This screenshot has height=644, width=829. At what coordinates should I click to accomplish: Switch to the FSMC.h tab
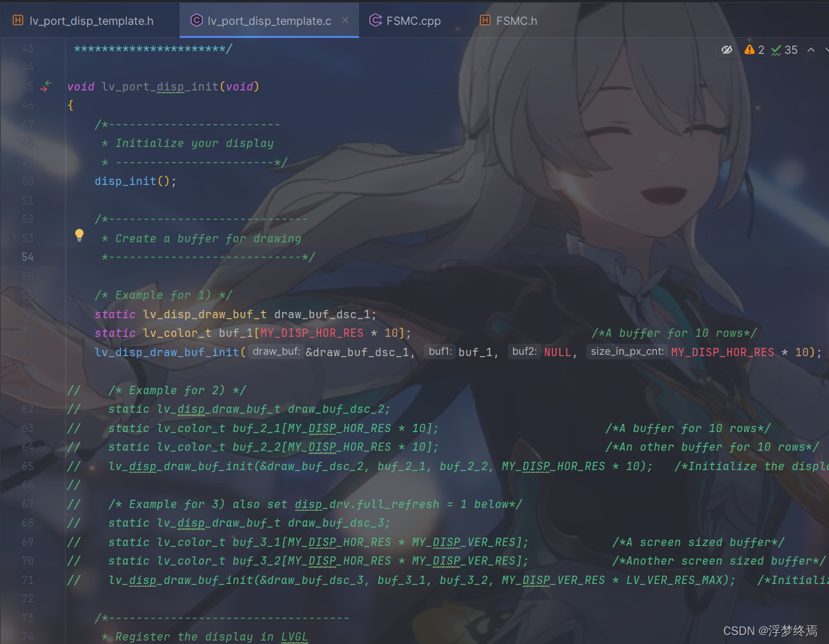(516, 21)
